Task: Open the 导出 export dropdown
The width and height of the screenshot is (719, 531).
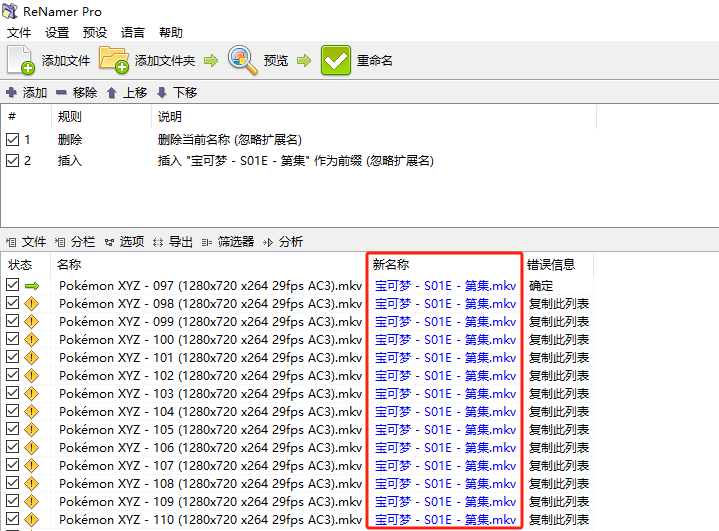Action: point(181,242)
